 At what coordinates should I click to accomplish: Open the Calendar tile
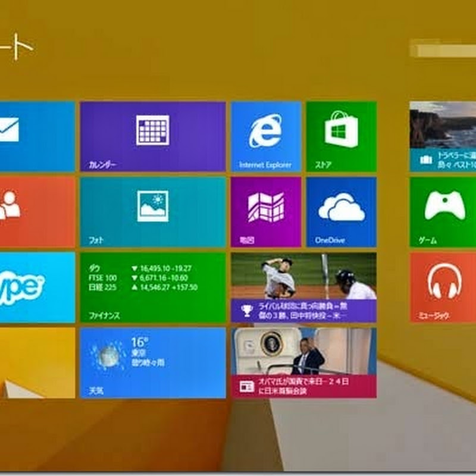(x=153, y=137)
